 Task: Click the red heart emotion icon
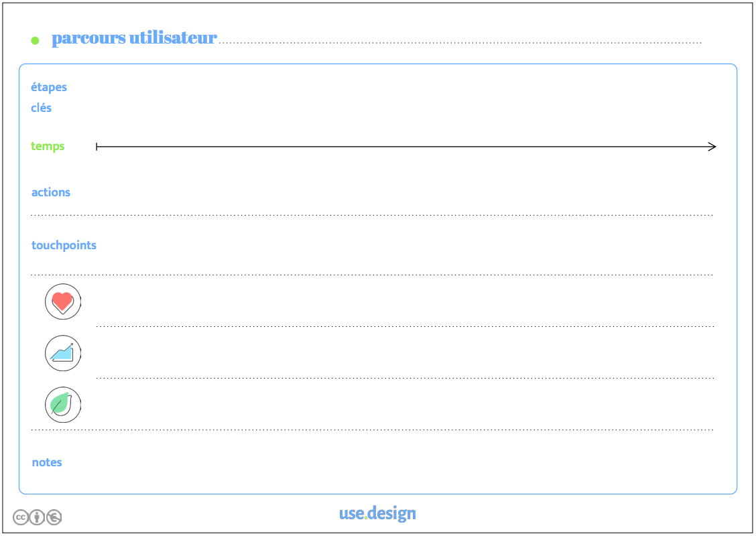click(x=63, y=301)
